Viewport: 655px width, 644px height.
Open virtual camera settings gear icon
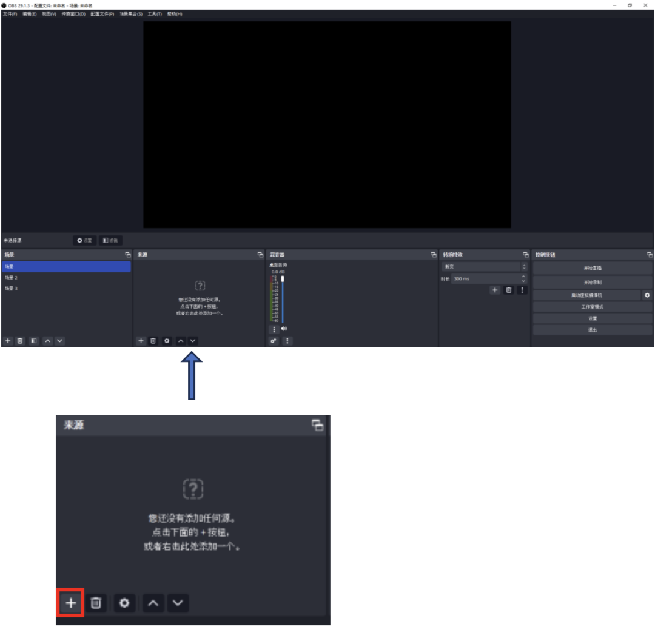point(647,295)
